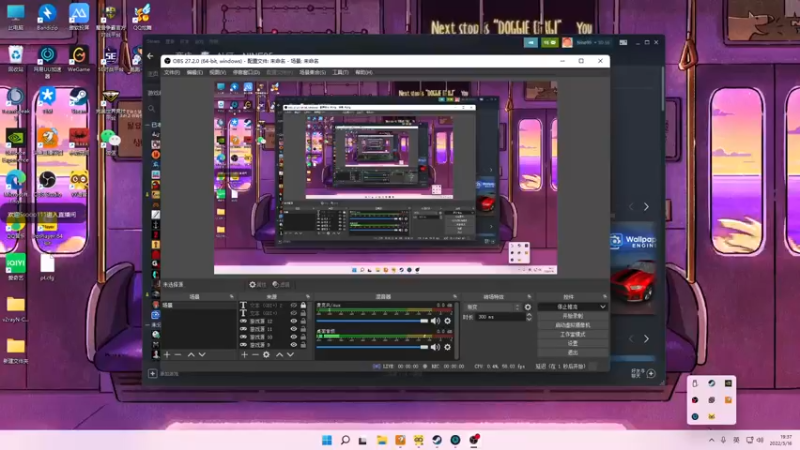
Task: Click Properties button above sources
Action: click(258, 285)
